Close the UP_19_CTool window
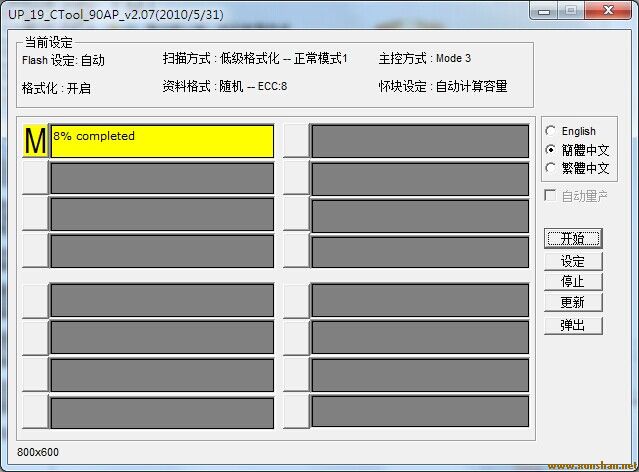 click(x=608, y=9)
